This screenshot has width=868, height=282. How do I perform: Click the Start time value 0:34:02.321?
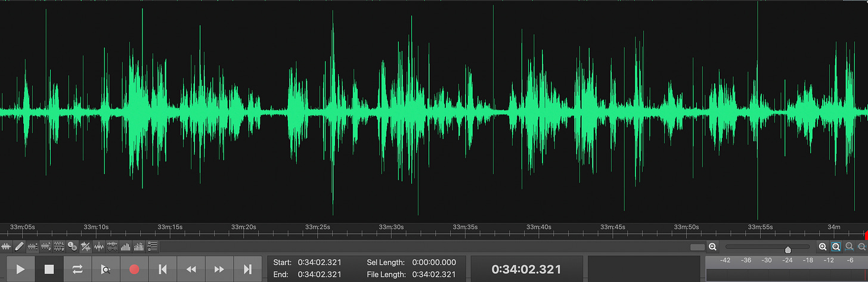(x=320, y=262)
